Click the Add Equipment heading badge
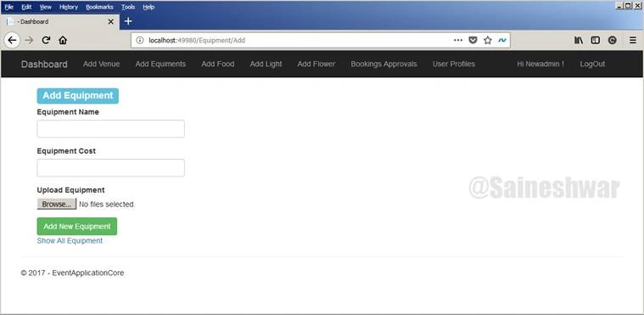This screenshot has width=644, height=315. pos(77,96)
